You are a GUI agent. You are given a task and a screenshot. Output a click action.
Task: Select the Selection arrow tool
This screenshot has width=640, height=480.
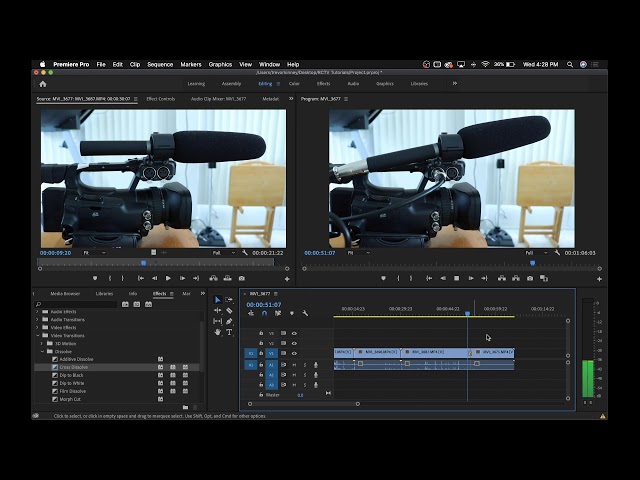[x=218, y=300]
